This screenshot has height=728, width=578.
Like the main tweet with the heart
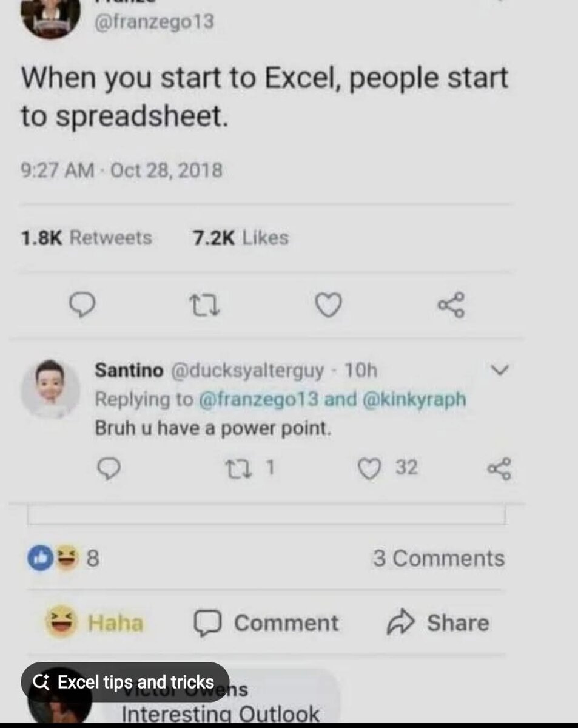tap(329, 305)
